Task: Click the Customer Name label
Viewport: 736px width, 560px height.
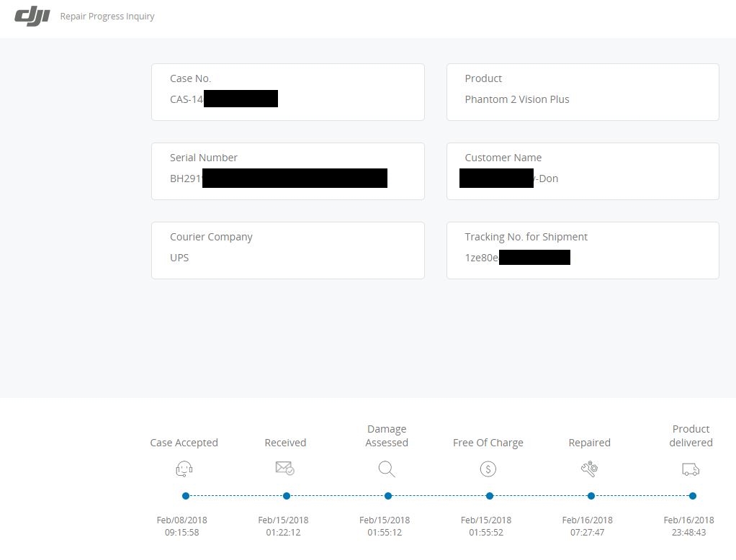Action: point(503,158)
